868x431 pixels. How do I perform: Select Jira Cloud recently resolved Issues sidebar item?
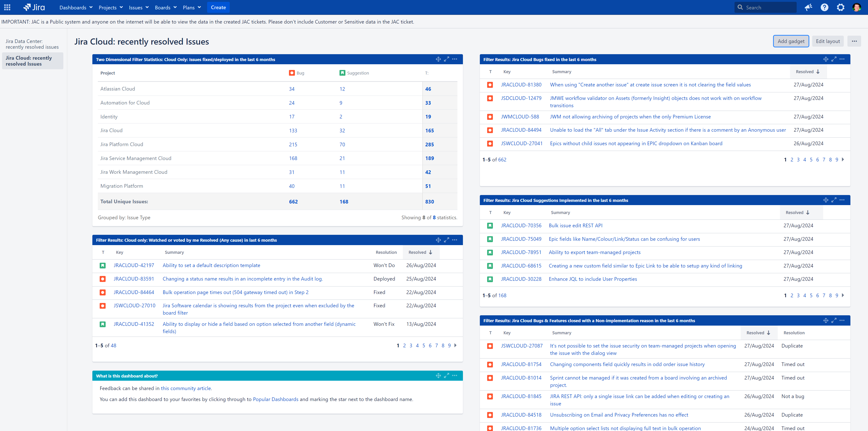[x=32, y=61]
